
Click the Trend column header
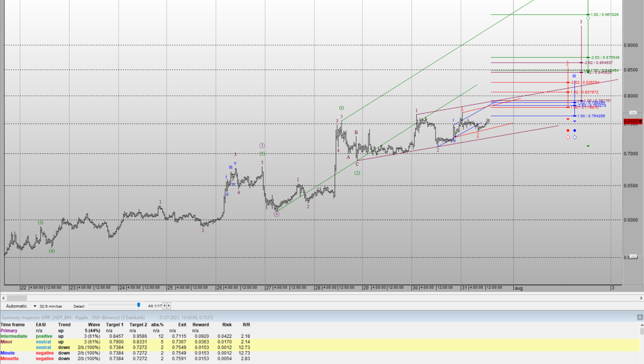(64, 325)
